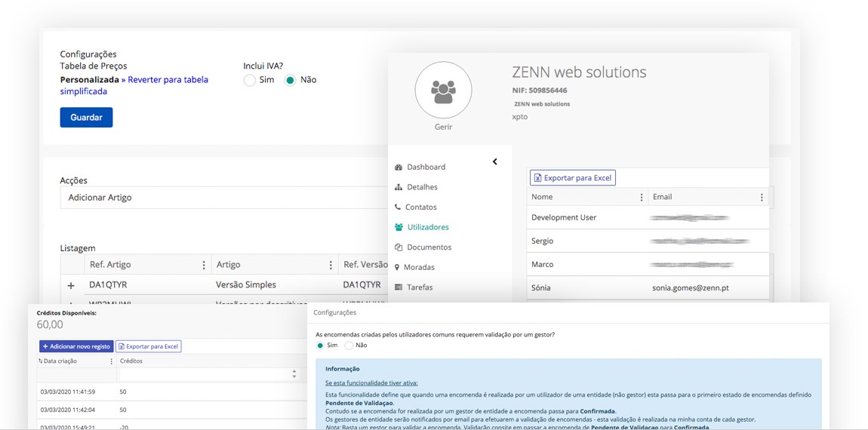Click the 03/03/2020 11:42:04 record row
Screen dimensions: 868x430
pos(171,410)
